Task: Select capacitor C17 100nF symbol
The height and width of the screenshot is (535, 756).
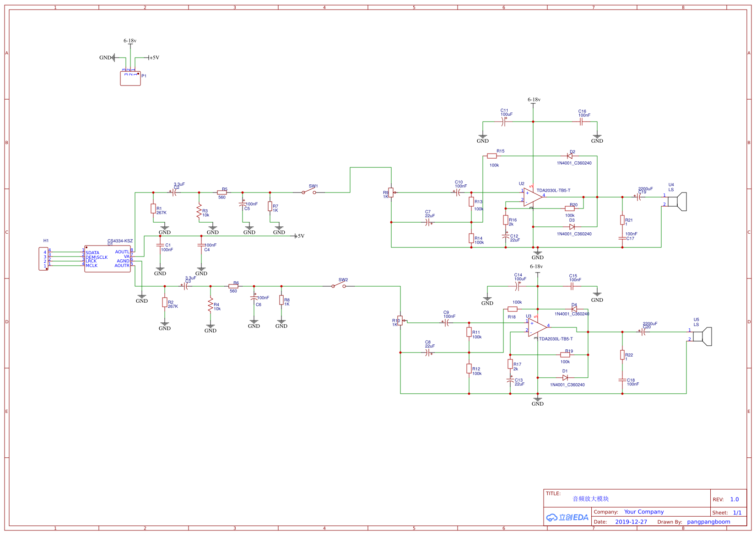Action: click(x=622, y=238)
